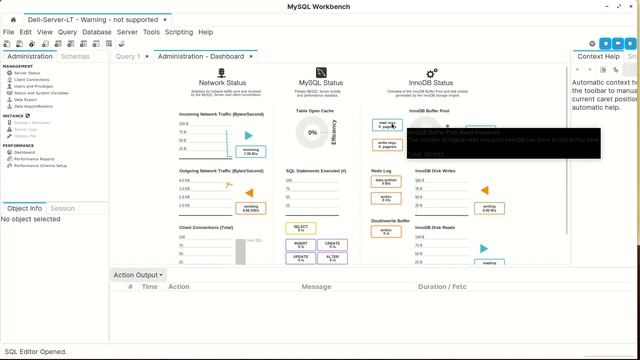Image resolution: width=640 pixels, height=360 pixels.
Task: Click the Network Status header icon
Action: (x=222, y=73)
